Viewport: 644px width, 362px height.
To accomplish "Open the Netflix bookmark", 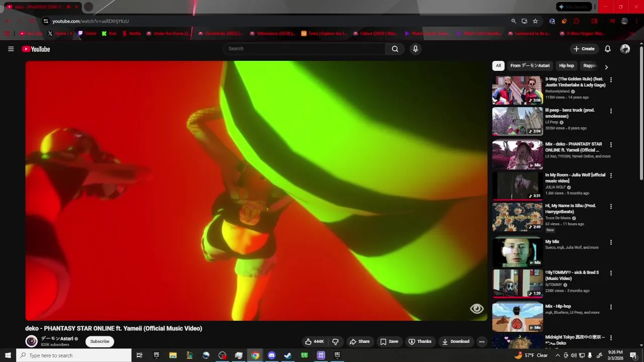I will click(x=132, y=34).
